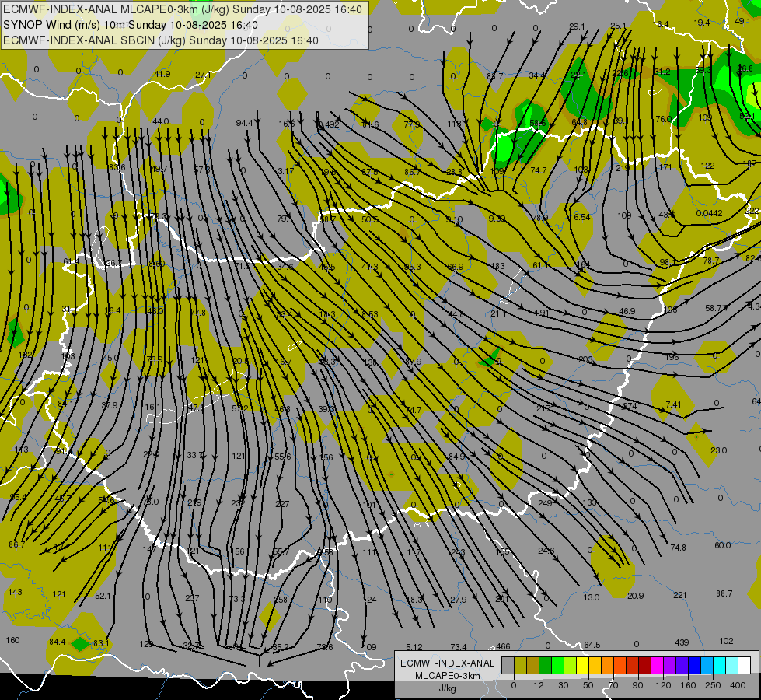761x700 pixels.
Task: Click the map value 23.0
Action: tap(718, 450)
